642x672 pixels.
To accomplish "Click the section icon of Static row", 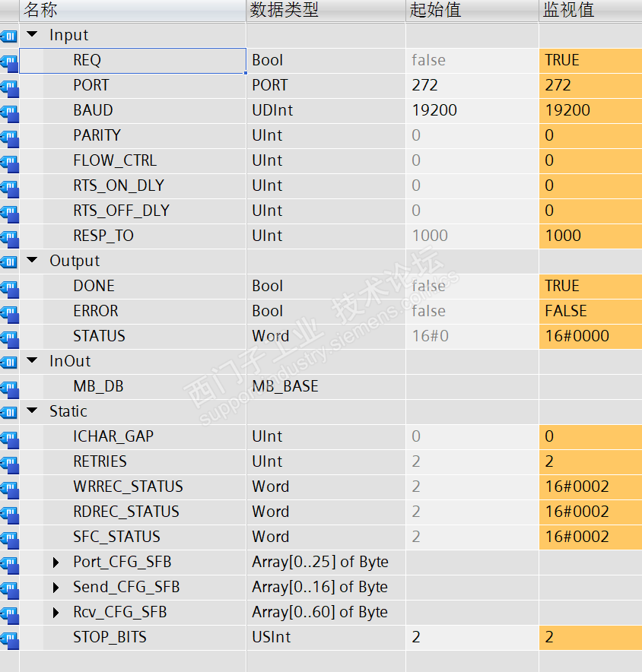I will click(9, 412).
